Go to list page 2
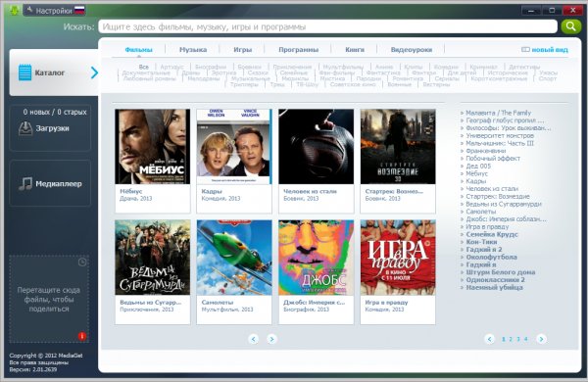This screenshot has height=382, width=588. 511,339
